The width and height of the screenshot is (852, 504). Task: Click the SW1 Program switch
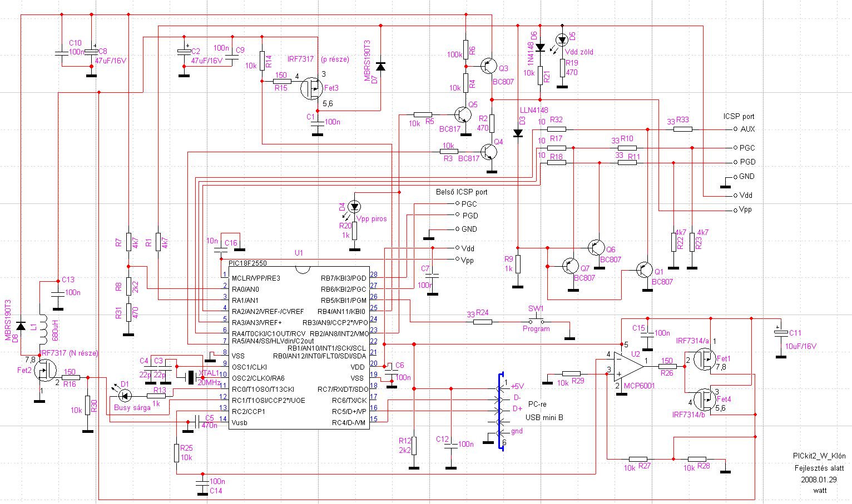coord(537,321)
